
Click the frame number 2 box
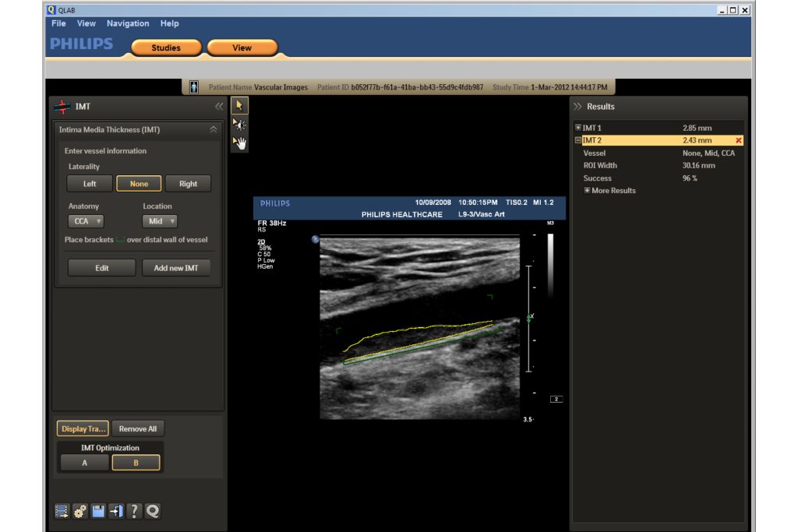click(556, 400)
